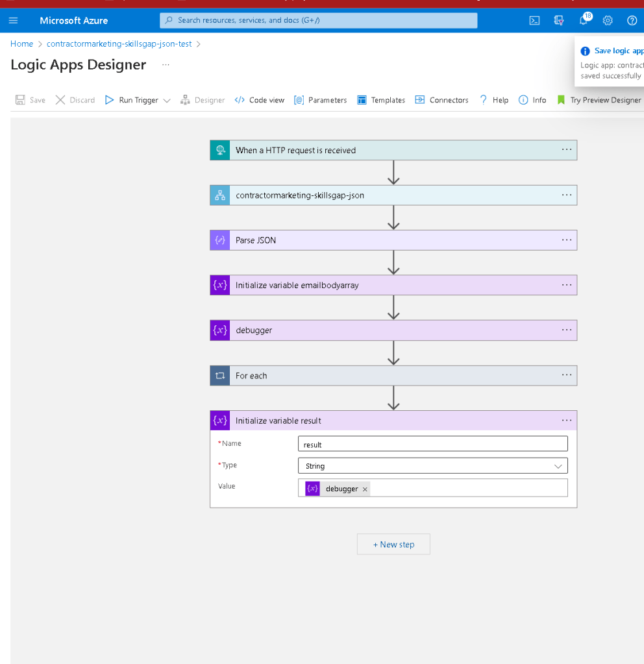644x664 pixels.
Task: Click Discard in the toolbar
Action: pyautogui.click(x=75, y=100)
